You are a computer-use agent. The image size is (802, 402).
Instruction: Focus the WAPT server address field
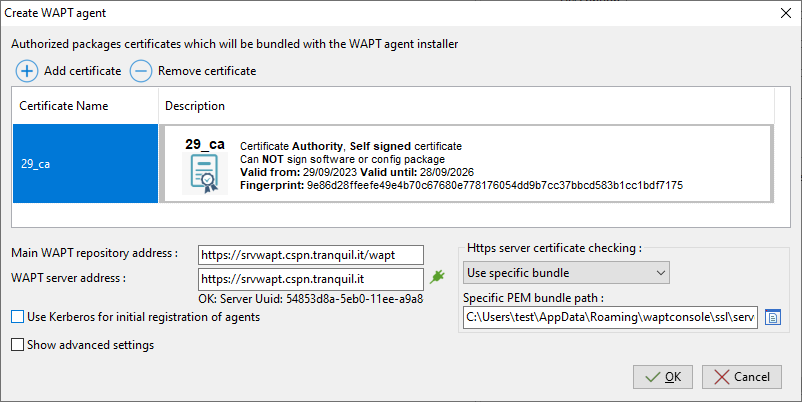click(x=311, y=278)
